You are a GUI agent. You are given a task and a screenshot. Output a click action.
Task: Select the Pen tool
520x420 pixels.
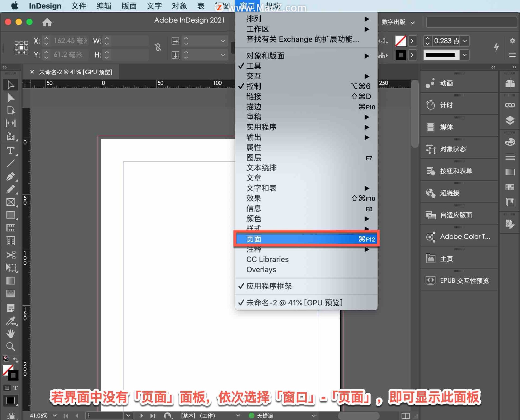pyautogui.click(x=11, y=176)
